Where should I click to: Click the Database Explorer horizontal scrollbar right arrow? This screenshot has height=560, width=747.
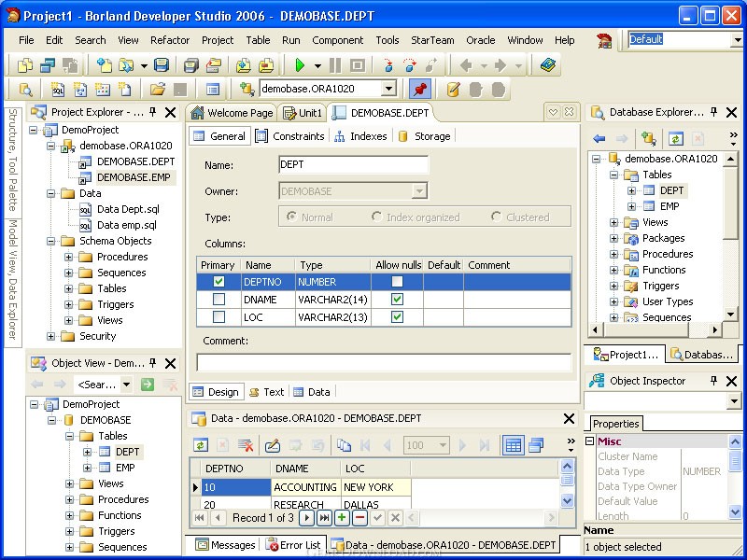pyautogui.click(x=714, y=329)
